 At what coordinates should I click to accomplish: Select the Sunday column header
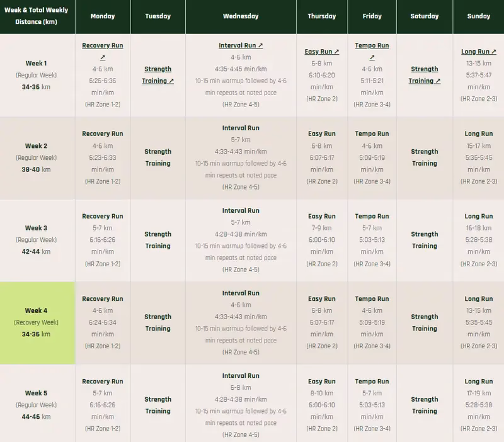[x=478, y=16]
